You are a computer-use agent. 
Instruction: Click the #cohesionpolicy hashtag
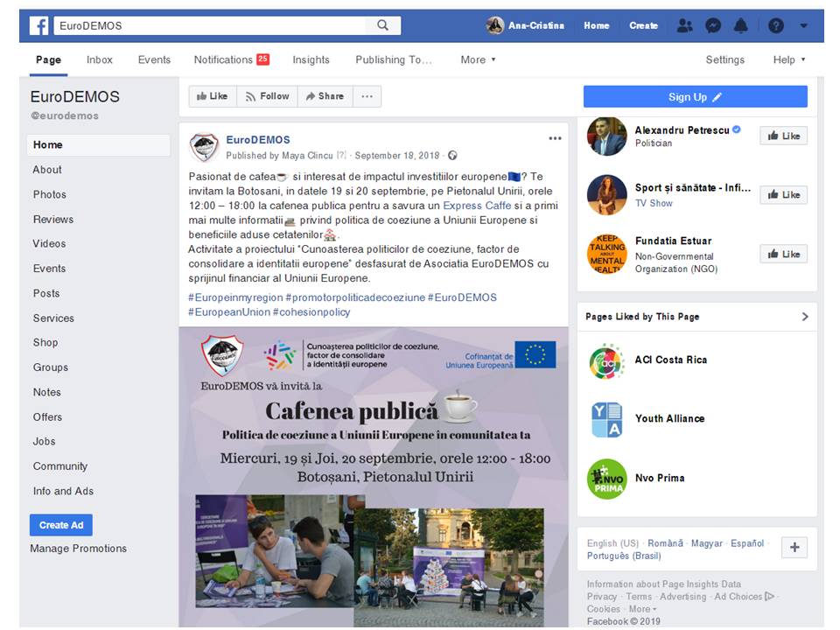coord(311,312)
